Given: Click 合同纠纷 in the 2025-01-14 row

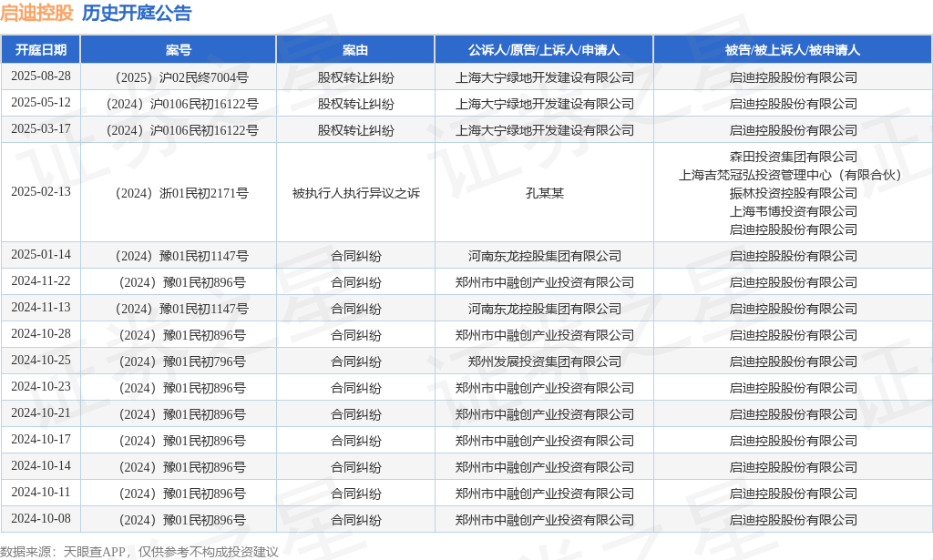Looking at the screenshot, I should (355, 256).
